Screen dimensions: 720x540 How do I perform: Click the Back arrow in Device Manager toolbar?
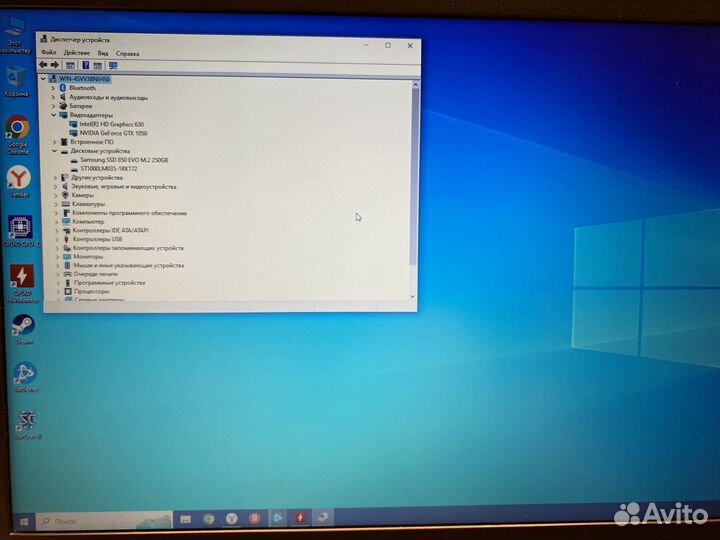tap(43, 65)
